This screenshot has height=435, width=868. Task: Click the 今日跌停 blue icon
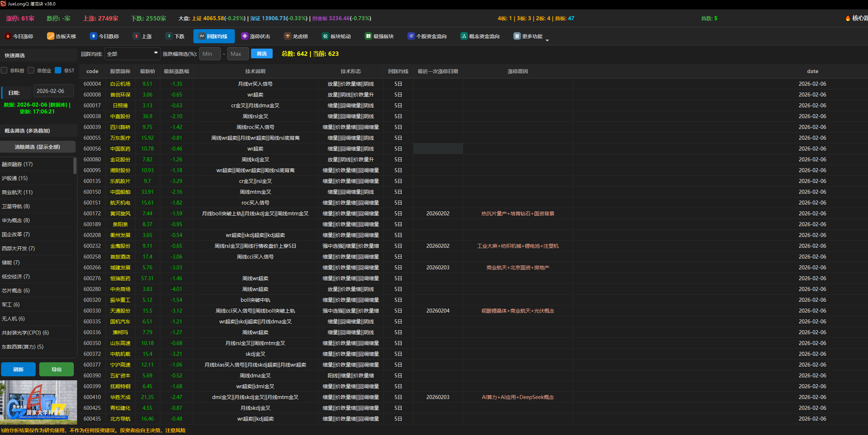pyautogui.click(x=93, y=36)
